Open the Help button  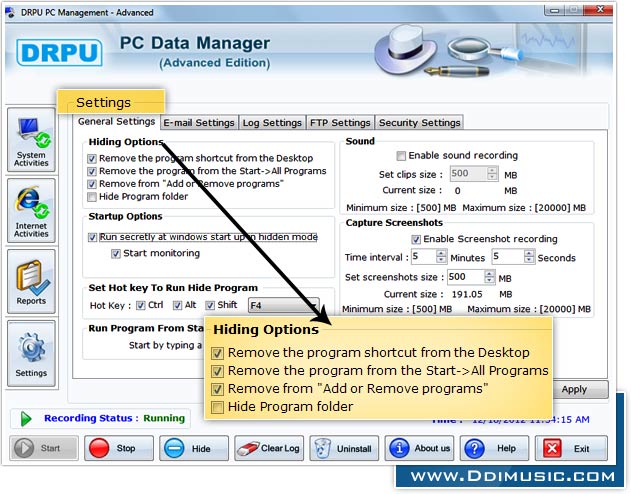(494, 448)
